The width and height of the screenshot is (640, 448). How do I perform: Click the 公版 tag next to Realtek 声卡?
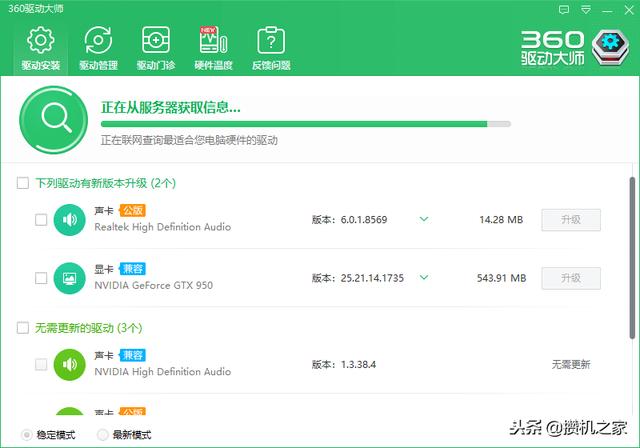coord(133,211)
